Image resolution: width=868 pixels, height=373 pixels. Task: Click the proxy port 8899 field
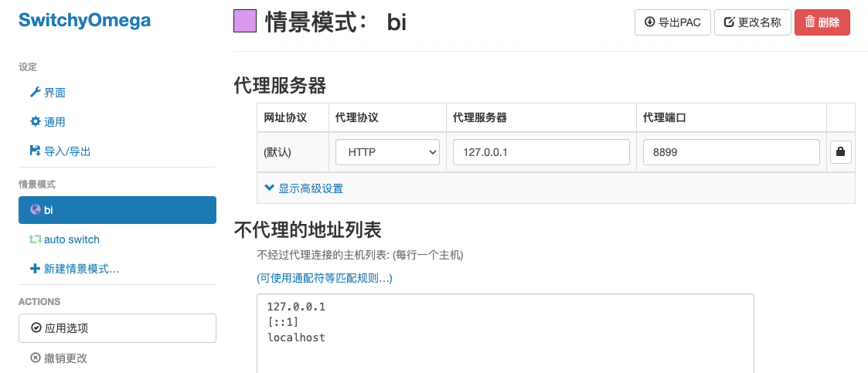731,152
